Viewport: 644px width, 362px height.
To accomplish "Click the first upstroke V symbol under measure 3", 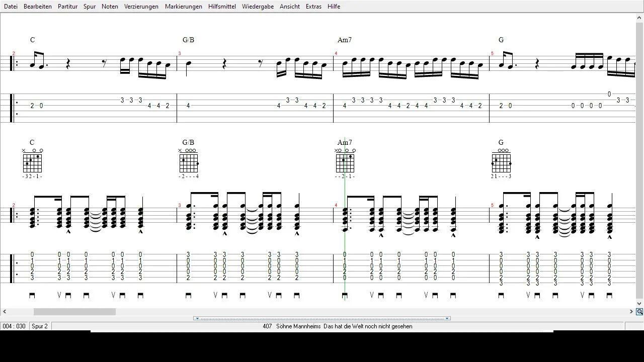I will point(215,295).
